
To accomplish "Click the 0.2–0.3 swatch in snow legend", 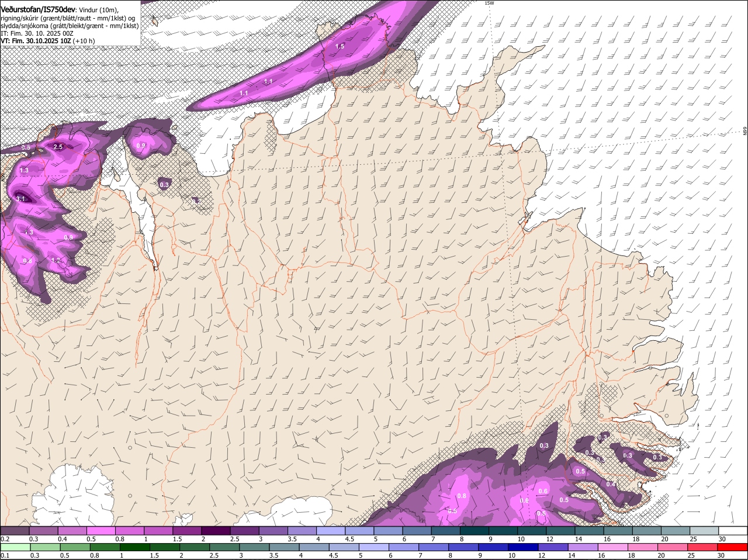I will coord(15,530).
